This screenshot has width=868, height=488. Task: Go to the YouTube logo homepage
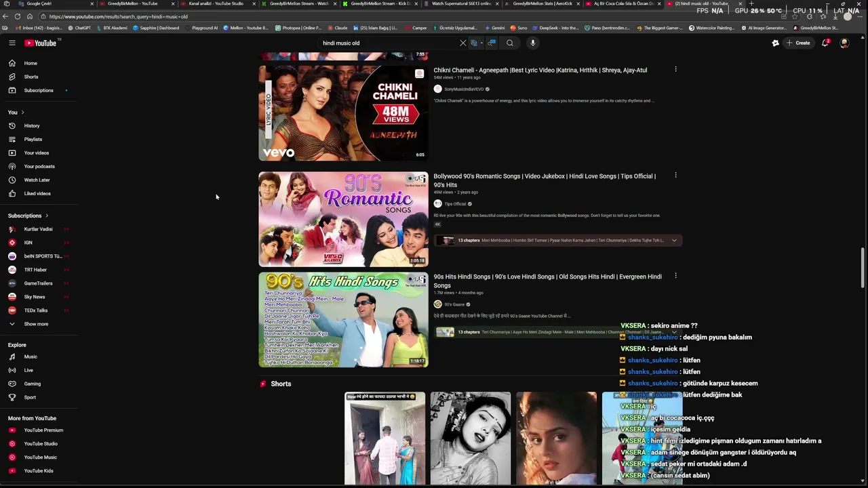(x=41, y=43)
